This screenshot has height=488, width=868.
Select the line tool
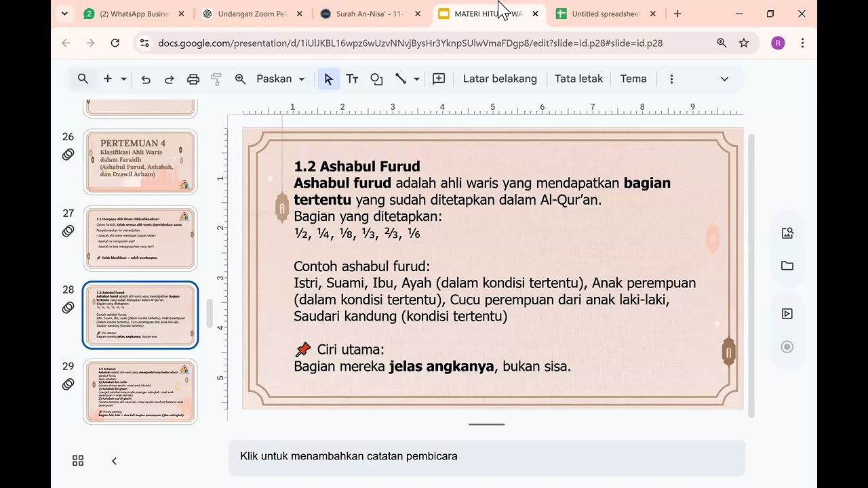401,79
